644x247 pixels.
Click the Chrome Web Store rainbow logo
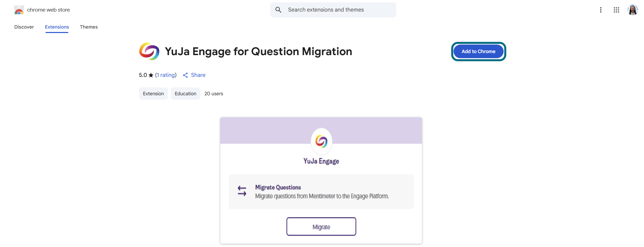tap(19, 10)
